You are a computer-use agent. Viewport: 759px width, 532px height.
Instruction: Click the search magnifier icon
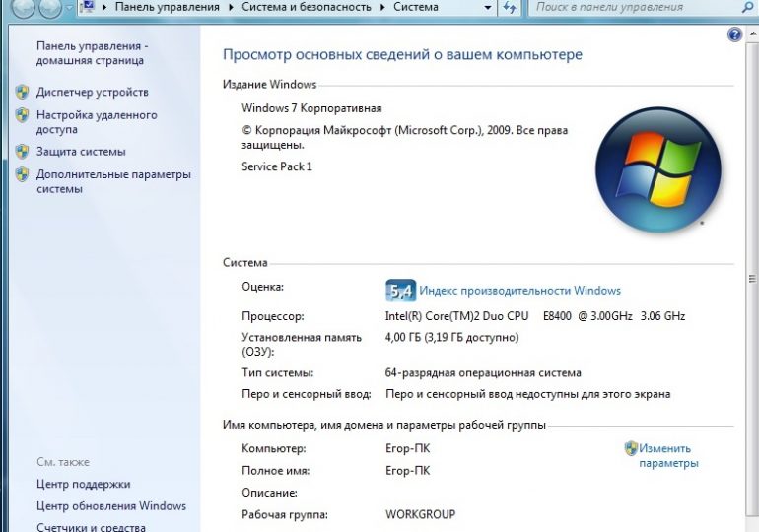[747, 8]
